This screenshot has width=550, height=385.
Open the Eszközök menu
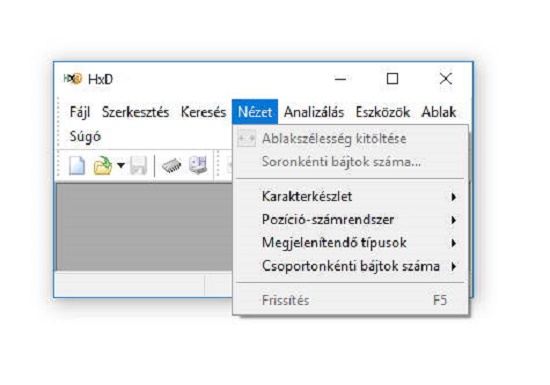[x=383, y=112]
